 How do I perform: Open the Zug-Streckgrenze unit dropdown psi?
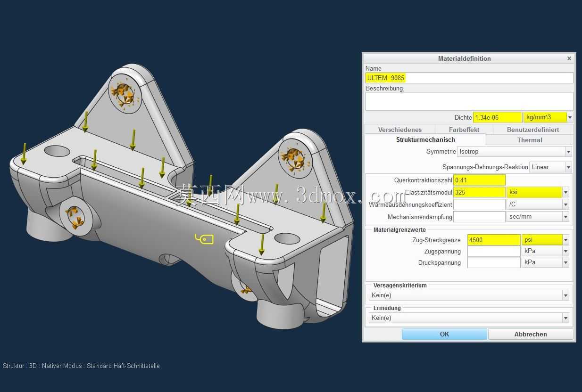[545, 240]
